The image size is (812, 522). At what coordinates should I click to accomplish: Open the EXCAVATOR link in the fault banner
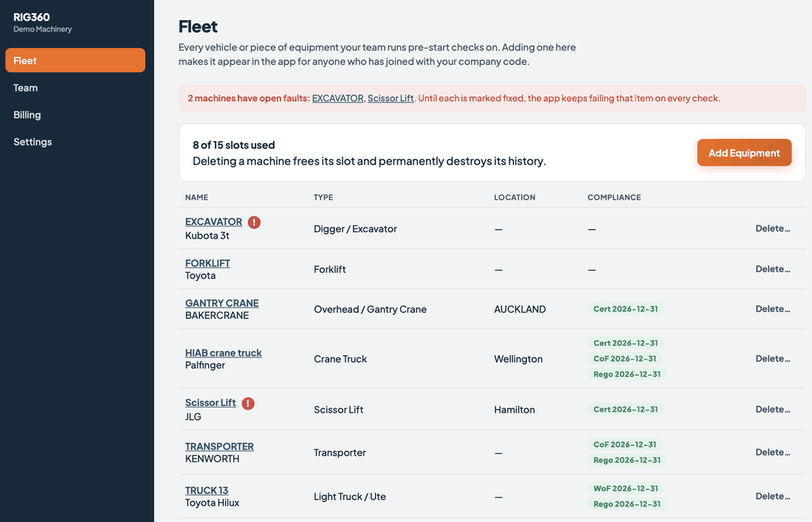[337, 98]
